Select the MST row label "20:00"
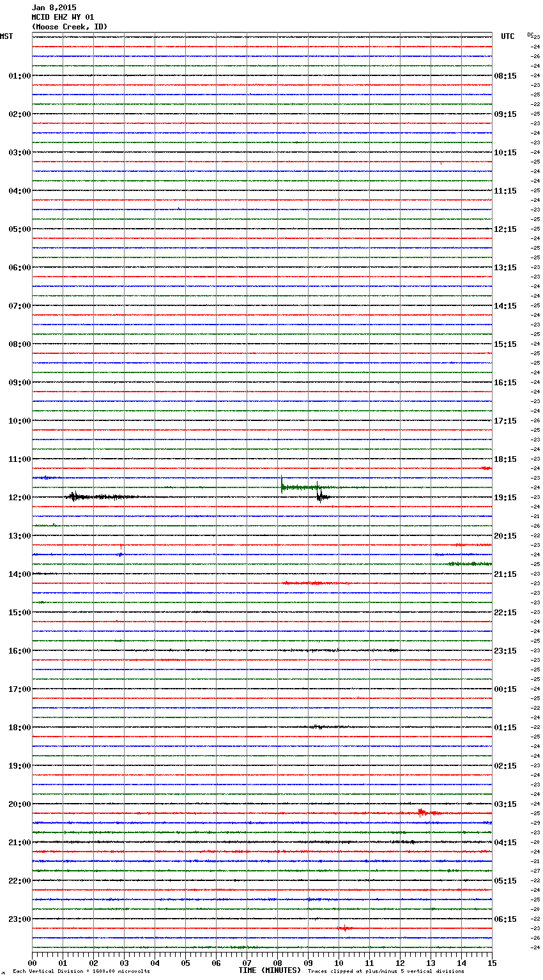543x980 pixels. click(20, 804)
